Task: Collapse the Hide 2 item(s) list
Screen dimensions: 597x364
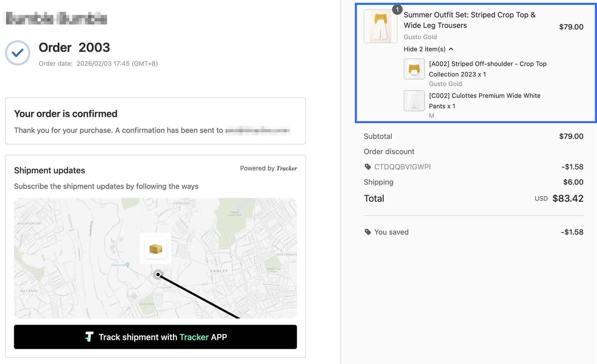Action: point(424,49)
